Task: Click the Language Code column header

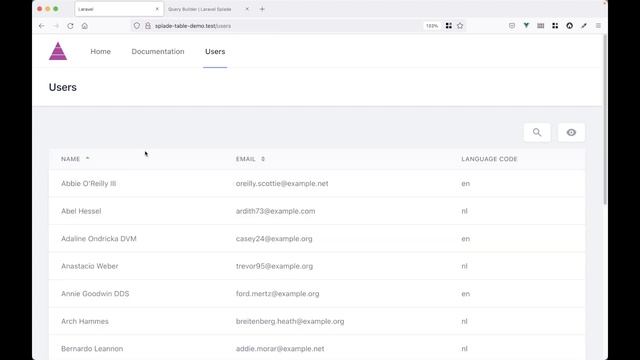Action: (489, 159)
